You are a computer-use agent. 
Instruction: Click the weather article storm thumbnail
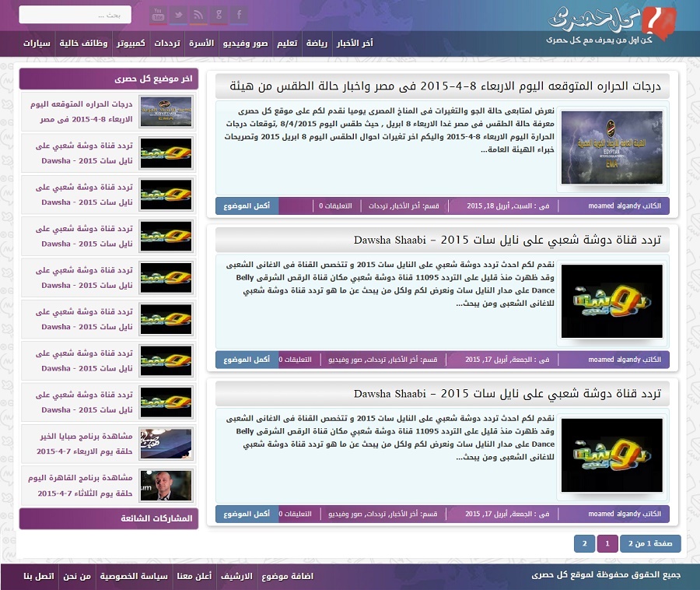pyautogui.click(x=612, y=147)
